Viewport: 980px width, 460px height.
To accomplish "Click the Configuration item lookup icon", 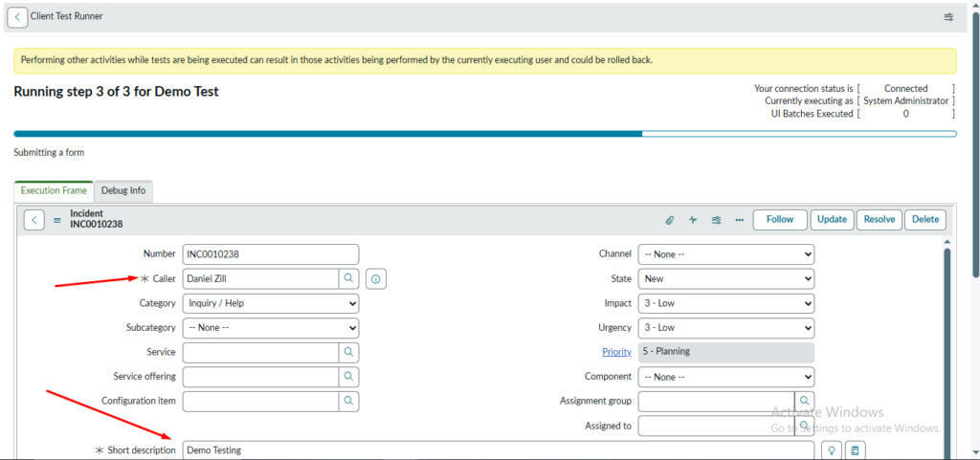I will [x=349, y=401].
